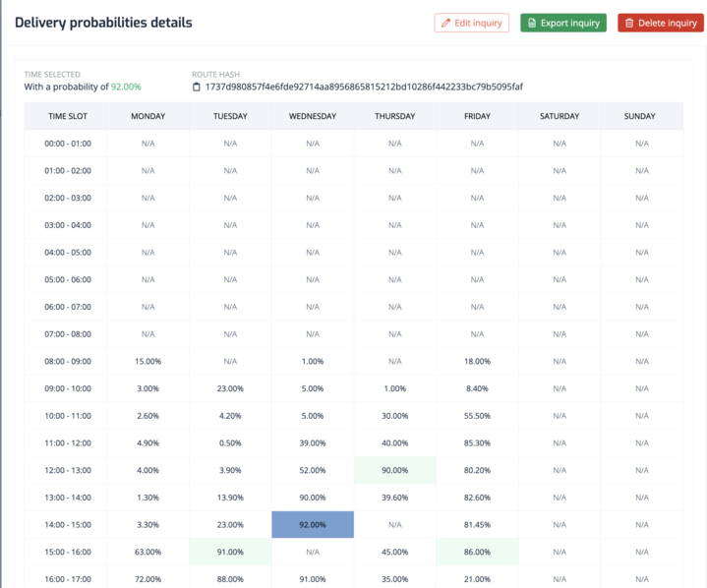This screenshot has height=588, width=707.
Task: Click the WEDNESDAY column header
Action: click(313, 116)
